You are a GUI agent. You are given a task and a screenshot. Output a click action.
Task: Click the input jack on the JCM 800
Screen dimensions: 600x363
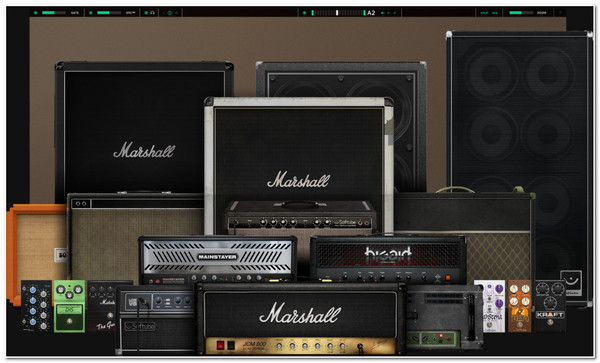click(360, 347)
